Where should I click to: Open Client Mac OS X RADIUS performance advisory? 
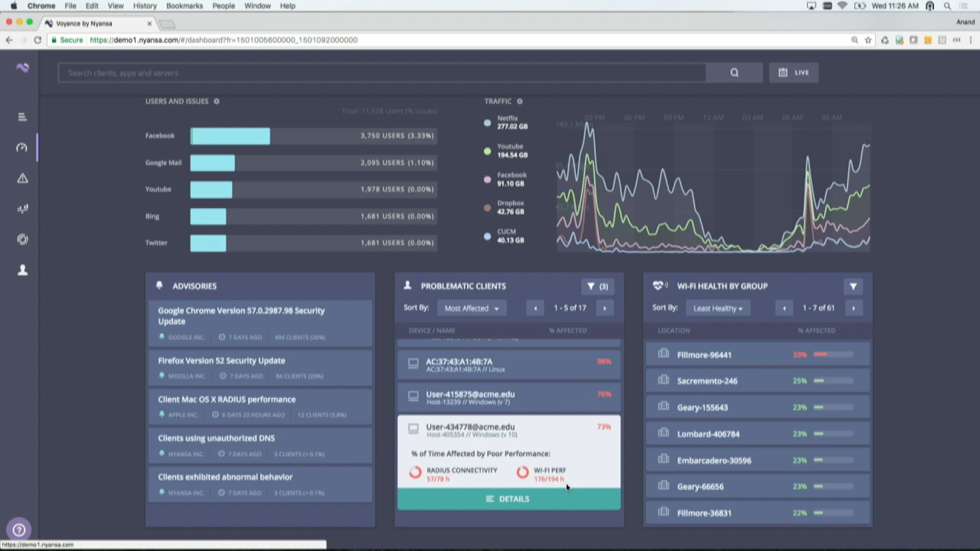click(x=260, y=407)
